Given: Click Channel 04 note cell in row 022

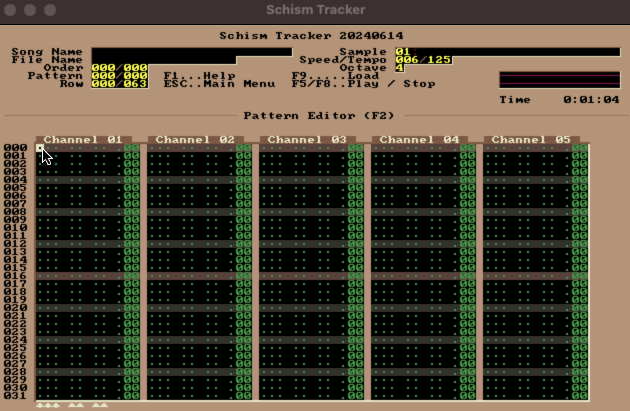Looking at the screenshot, I should pos(384,324).
